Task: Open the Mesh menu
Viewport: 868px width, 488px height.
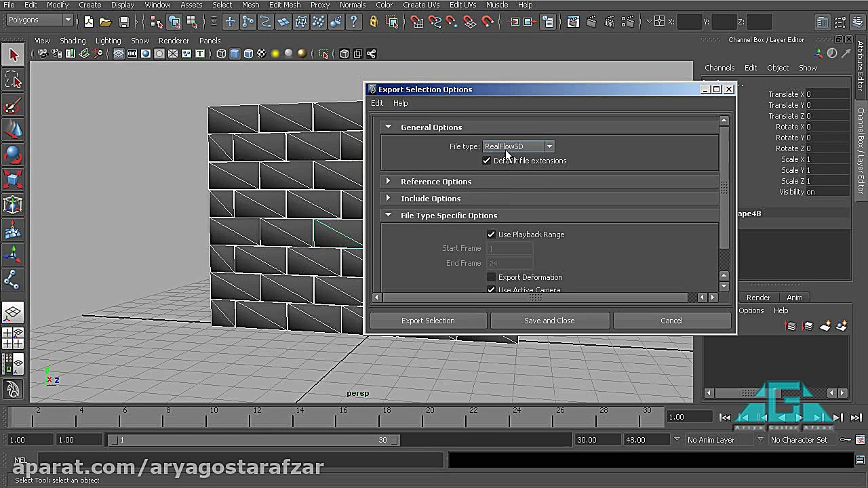Action: [250, 5]
